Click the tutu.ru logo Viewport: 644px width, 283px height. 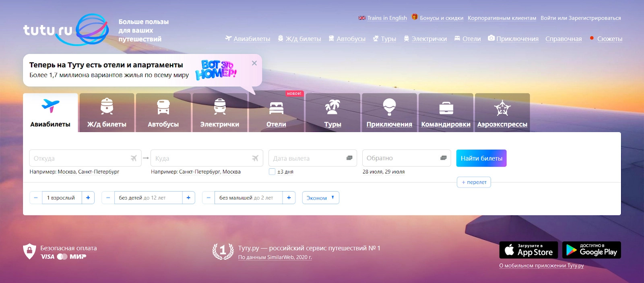pyautogui.click(x=66, y=30)
